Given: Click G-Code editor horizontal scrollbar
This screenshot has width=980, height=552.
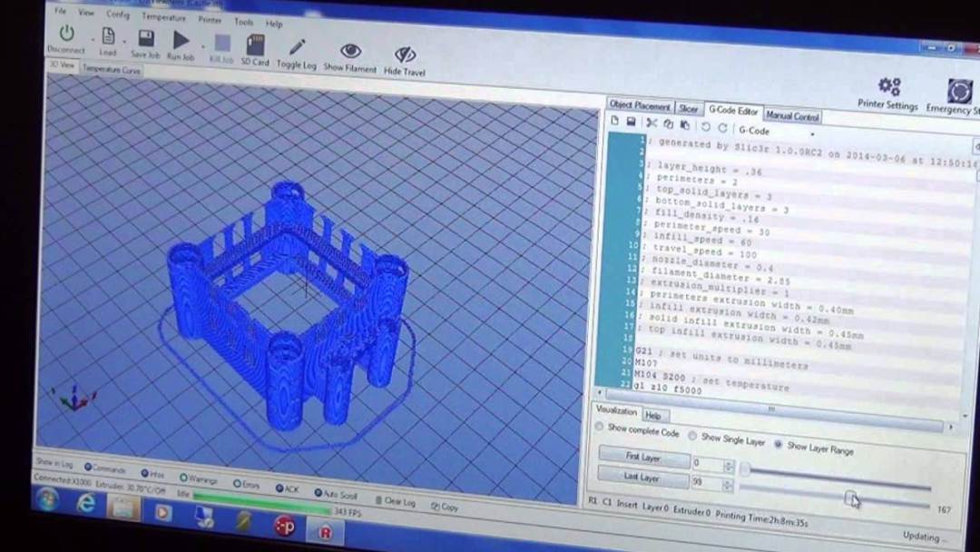Looking at the screenshot, I should [774, 410].
